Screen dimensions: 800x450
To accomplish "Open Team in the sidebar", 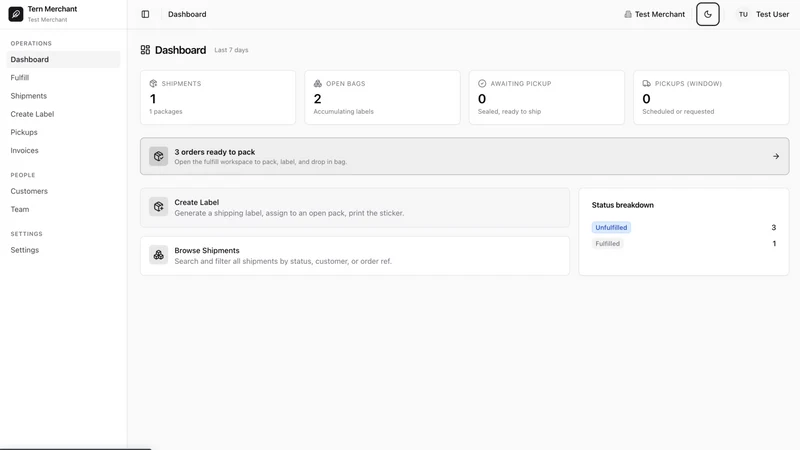I will (63, 209).
